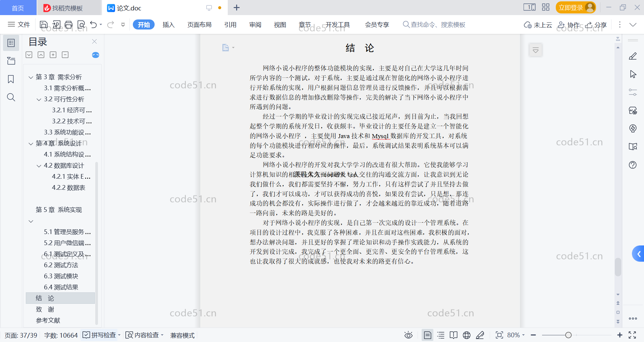The image size is (644, 342).
Task: Click the 立即登录 button
Action: (x=576, y=7)
